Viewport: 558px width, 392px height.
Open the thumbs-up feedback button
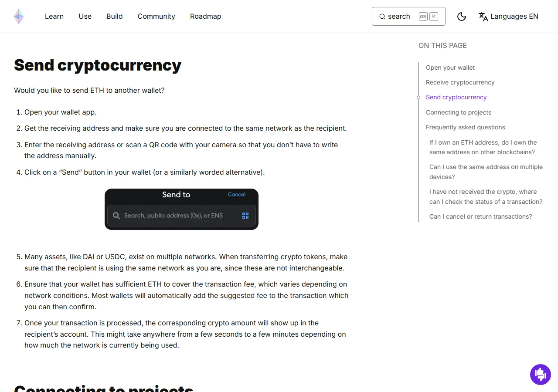[541, 375]
